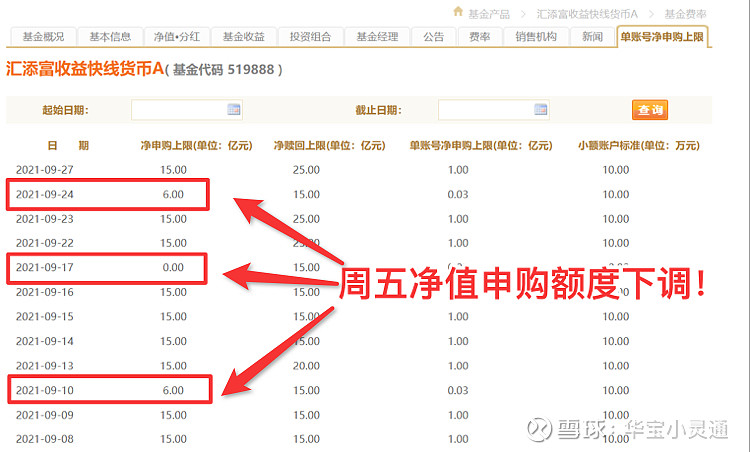Image resolution: width=750 pixels, height=452 pixels.
Task: Switch to the 费率 tab
Action: click(x=480, y=37)
